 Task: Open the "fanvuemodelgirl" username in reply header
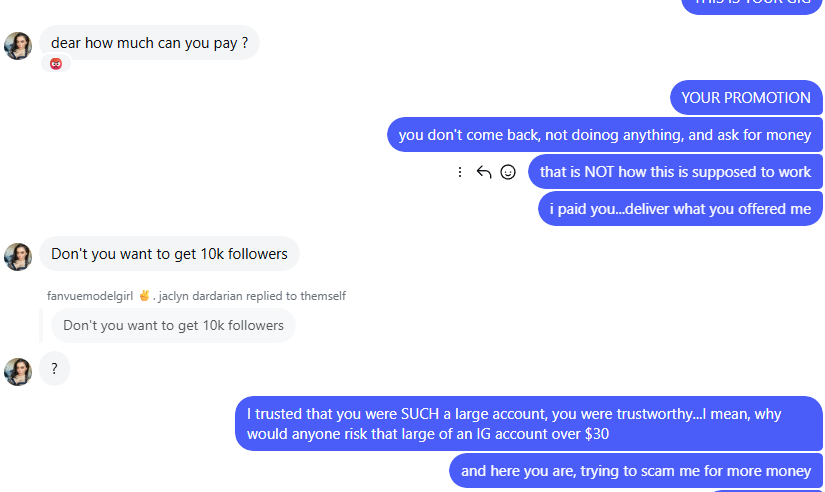[x=91, y=296]
